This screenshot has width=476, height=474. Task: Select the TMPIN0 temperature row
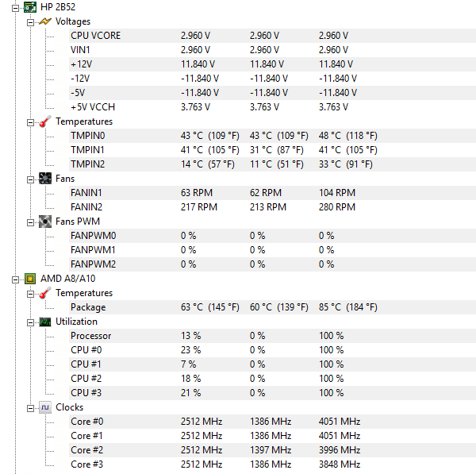tap(272, 136)
